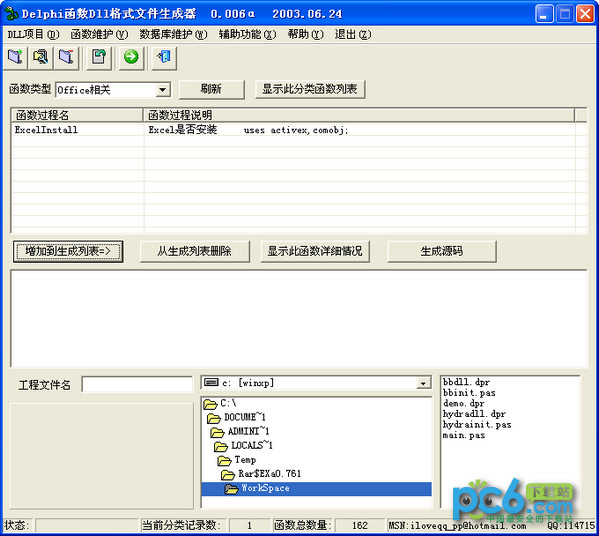Click the 增加到生成列表 button
599x536 pixels.
pos(68,251)
